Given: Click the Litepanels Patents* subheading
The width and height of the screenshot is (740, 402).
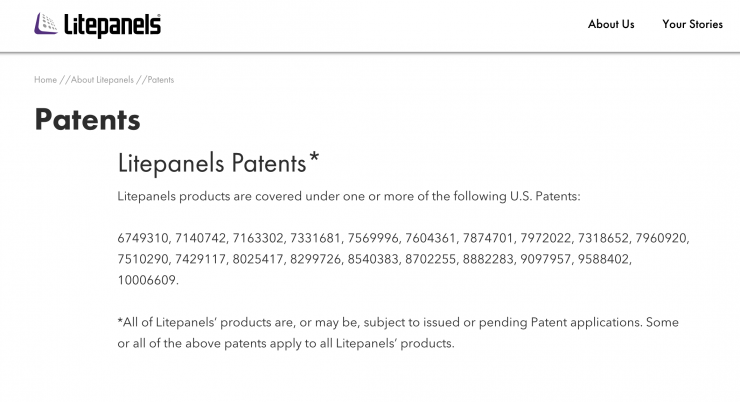Looking at the screenshot, I should pos(218,162).
